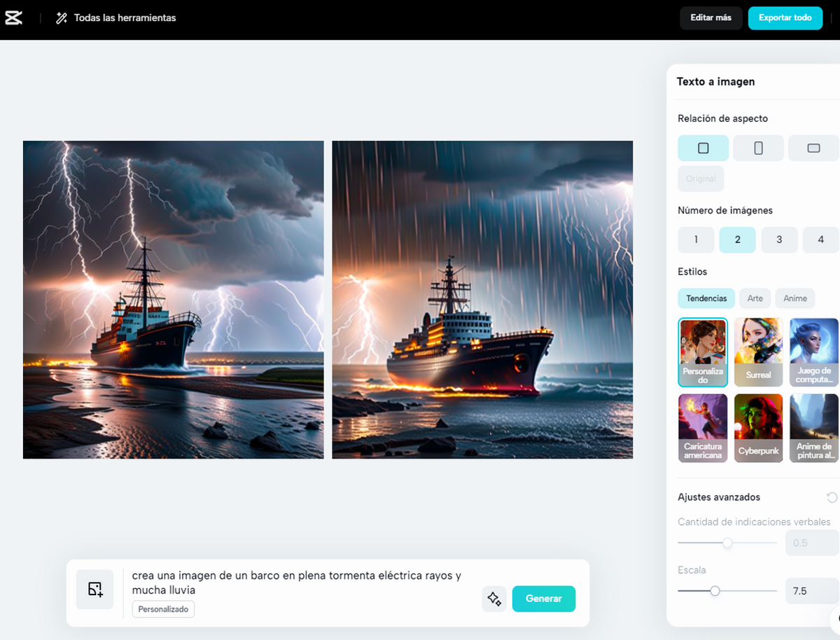
Task: Click the CapCut logo icon
Action: click(x=14, y=18)
